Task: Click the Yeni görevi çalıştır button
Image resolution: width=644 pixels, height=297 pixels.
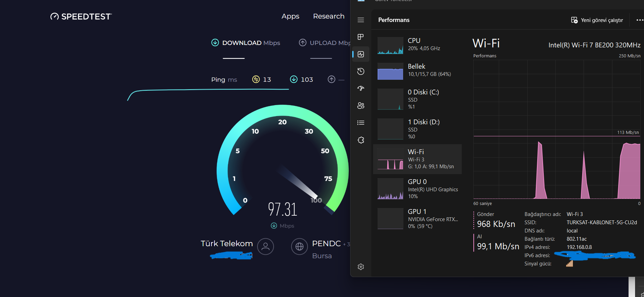Action: (x=597, y=20)
